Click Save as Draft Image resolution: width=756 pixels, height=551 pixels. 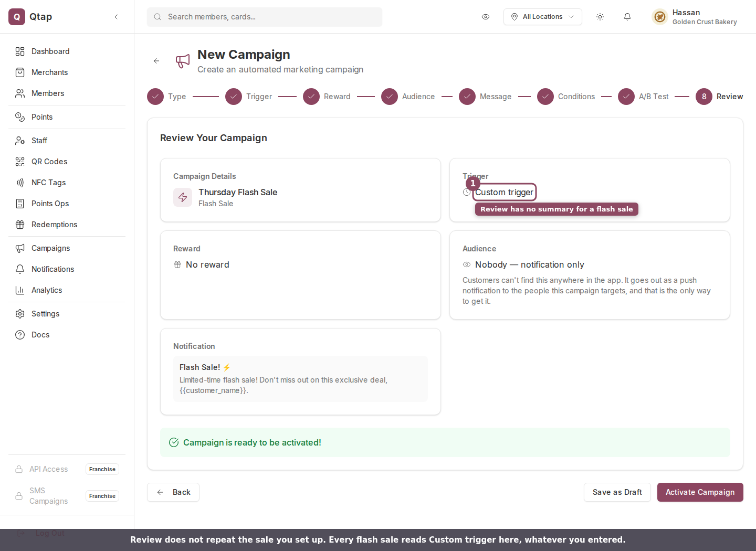(x=617, y=492)
